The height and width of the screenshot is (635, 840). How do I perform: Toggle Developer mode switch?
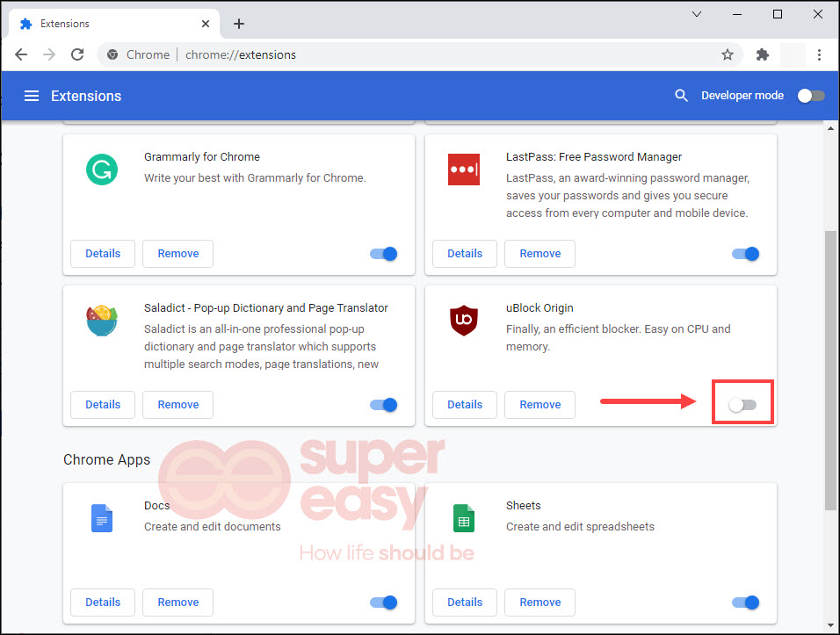[810, 96]
